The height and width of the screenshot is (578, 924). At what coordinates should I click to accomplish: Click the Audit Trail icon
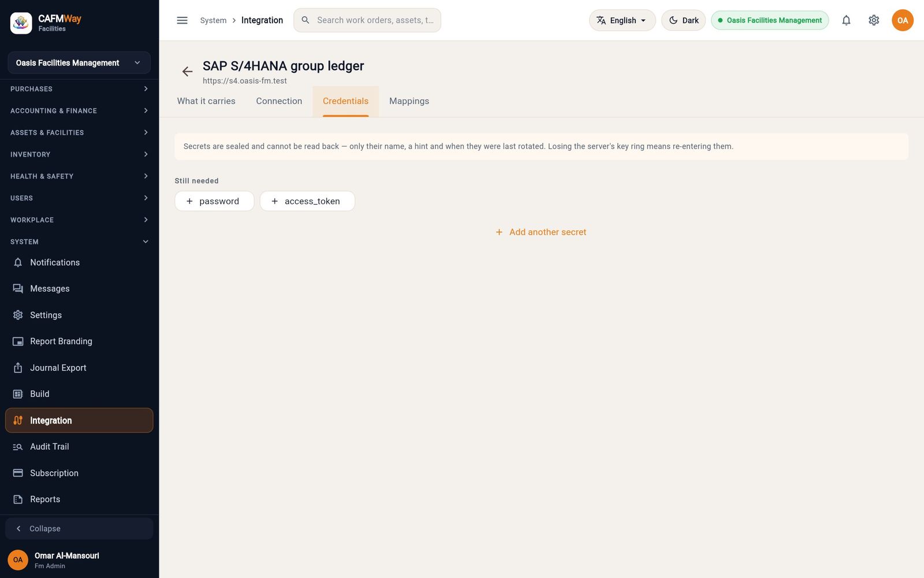pyautogui.click(x=18, y=447)
